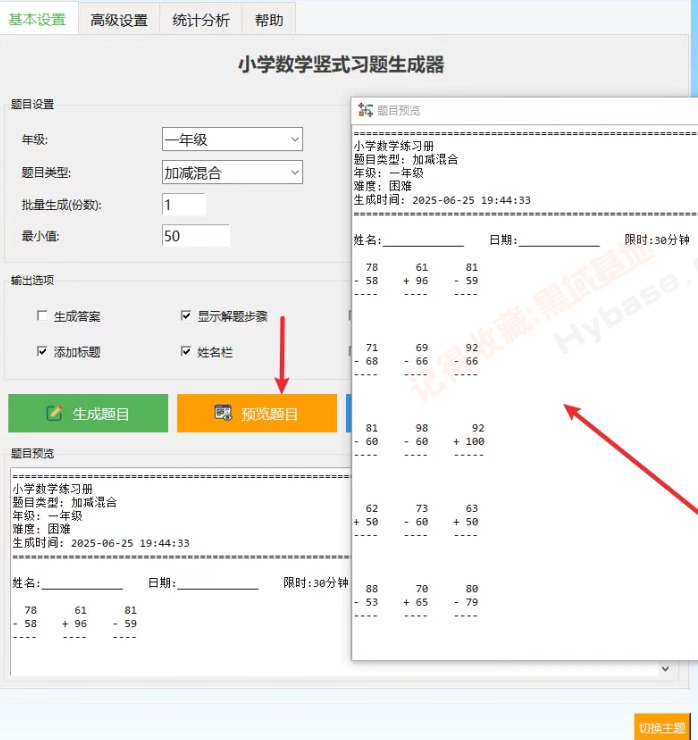Toggle the 添加标题 checkbox

point(42,351)
